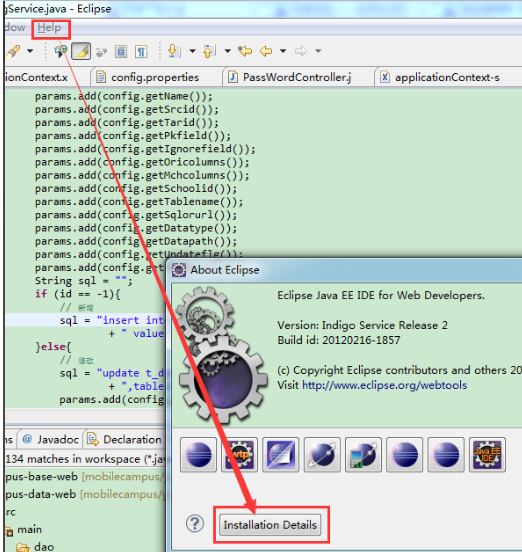Screen dimensions: 522x552
Task: Click the 'if (id == -1){' code line
Action: (77, 294)
